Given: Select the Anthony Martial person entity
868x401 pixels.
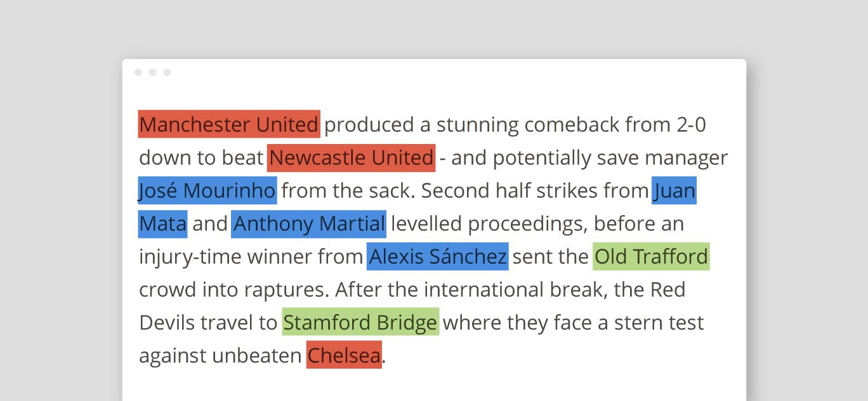Looking at the screenshot, I should [308, 223].
